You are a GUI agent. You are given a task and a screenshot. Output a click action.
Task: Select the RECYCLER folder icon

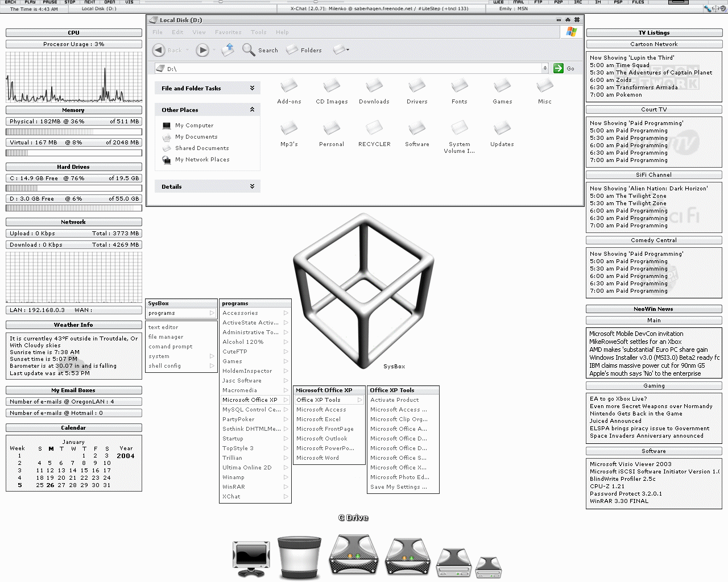[374, 134]
